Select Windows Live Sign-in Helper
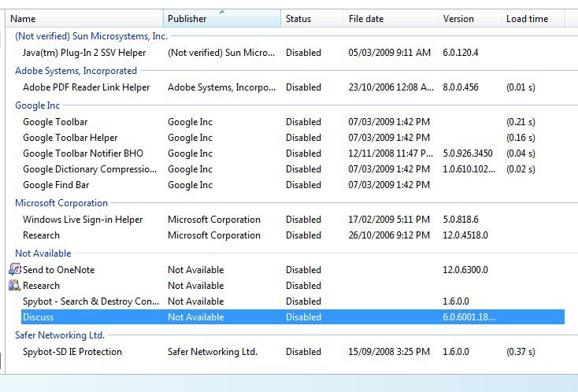 [293, 220]
